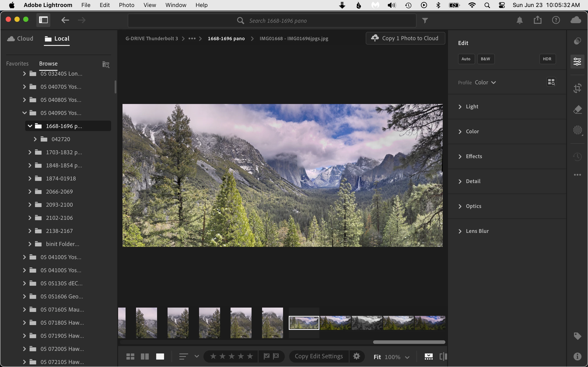Apply Auto edit settings
The image size is (588, 367).
(x=466, y=59)
